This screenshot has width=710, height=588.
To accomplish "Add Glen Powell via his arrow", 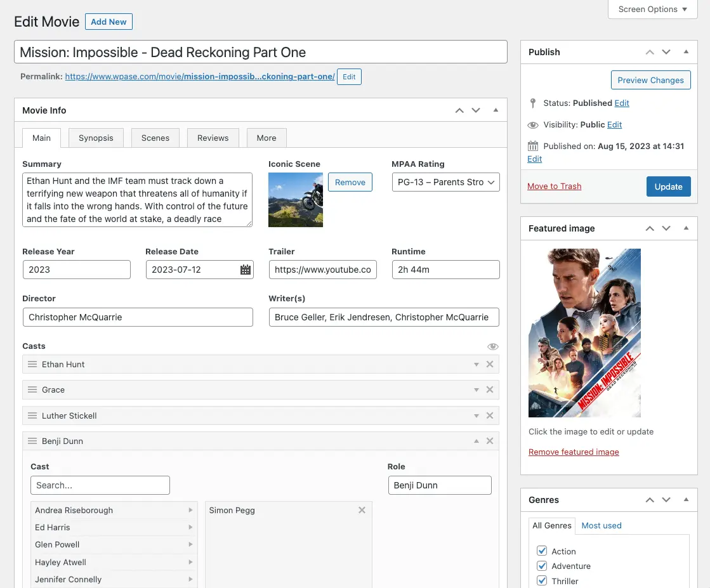I will coord(190,544).
